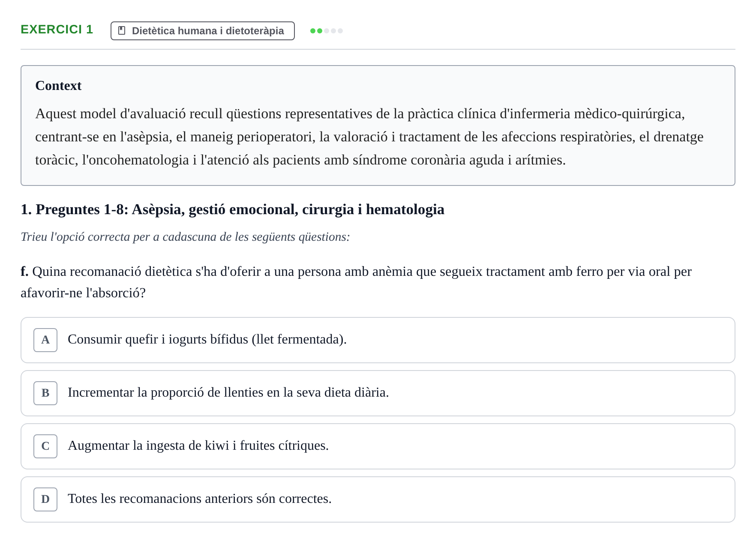Click the instruction 'Trieu l'opció correcta'
This screenshot has width=756, height=544.
click(x=185, y=237)
